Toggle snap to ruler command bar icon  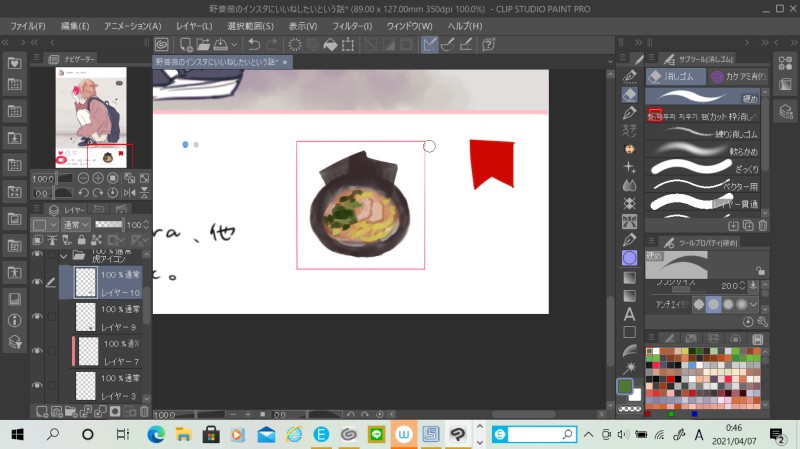coord(430,45)
